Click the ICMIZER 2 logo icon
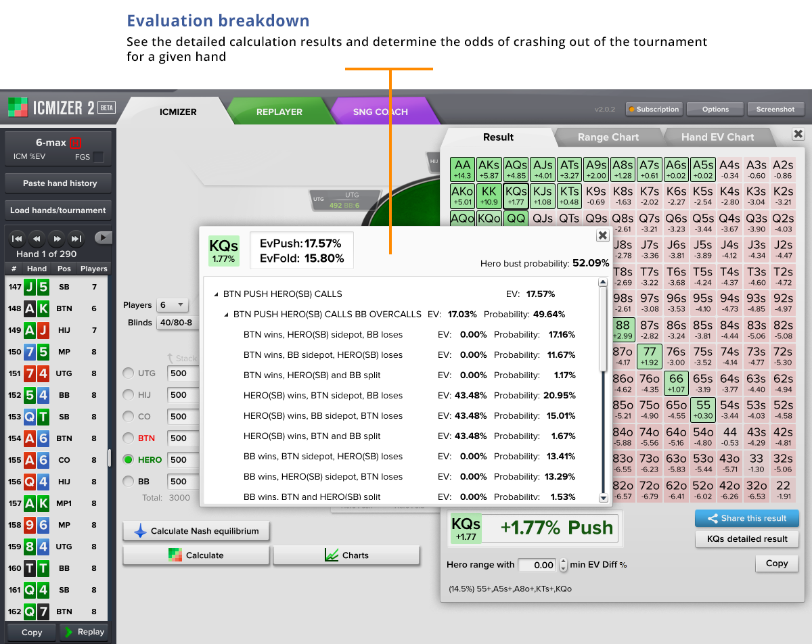Image resolution: width=812 pixels, height=644 pixels. click(18, 108)
